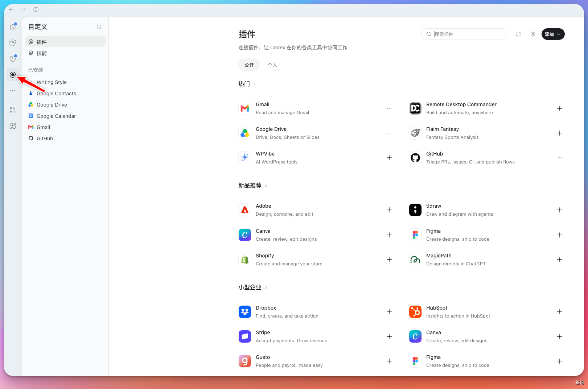Open the MagicPath plugin entry
Image resolution: width=588 pixels, height=389 pixels.
coord(486,260)
